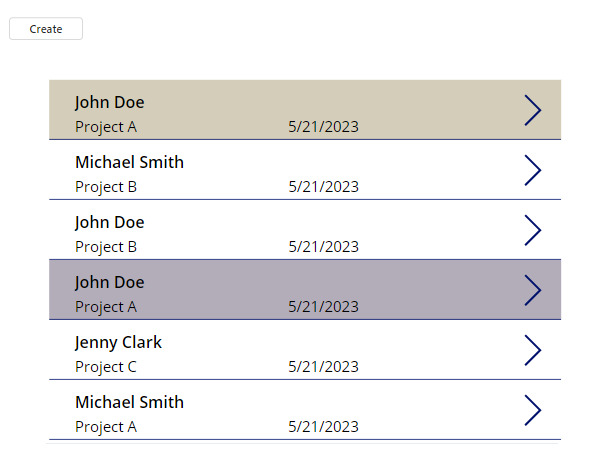Open chevron arrow for John Doe Project B
The image size is (590, 470).
(533, 230)
